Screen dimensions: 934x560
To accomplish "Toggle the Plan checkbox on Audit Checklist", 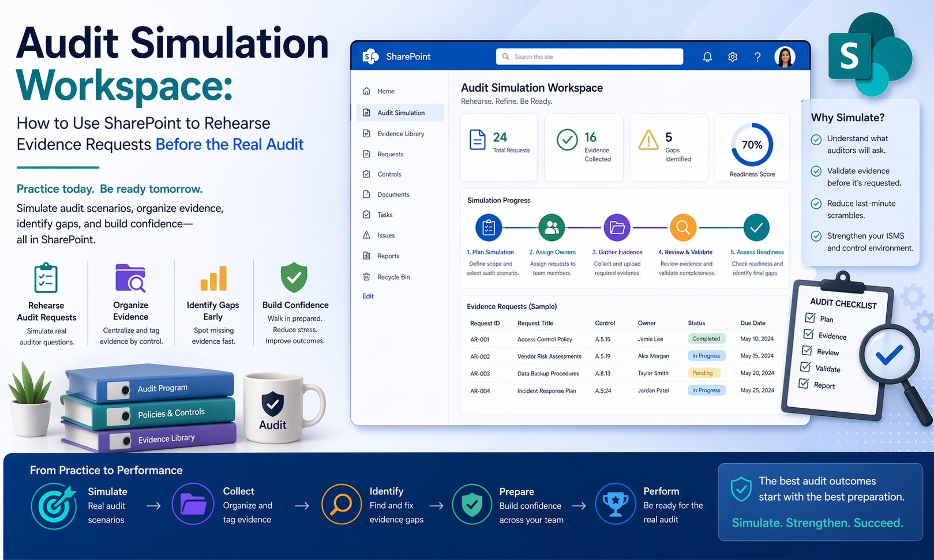I will click(811, 318).
